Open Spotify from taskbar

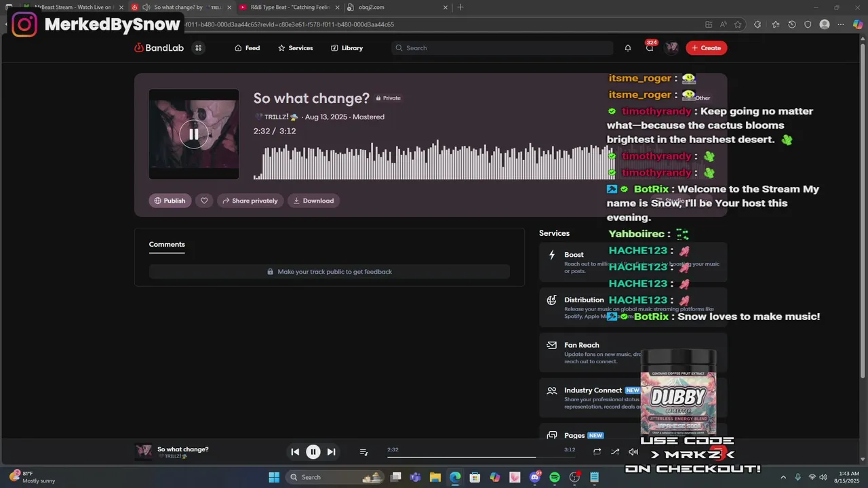555,477
